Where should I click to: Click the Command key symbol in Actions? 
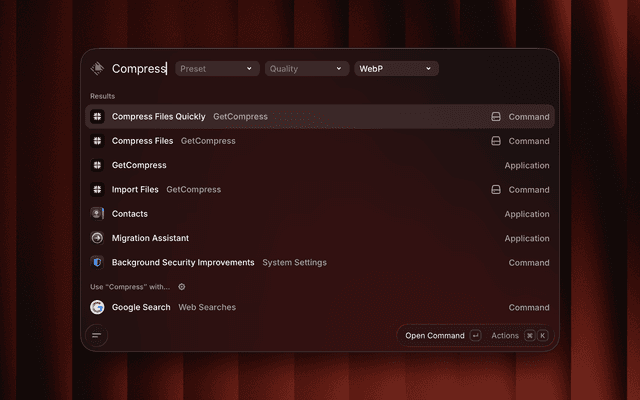pyautogui.click(x=529, y=336)
